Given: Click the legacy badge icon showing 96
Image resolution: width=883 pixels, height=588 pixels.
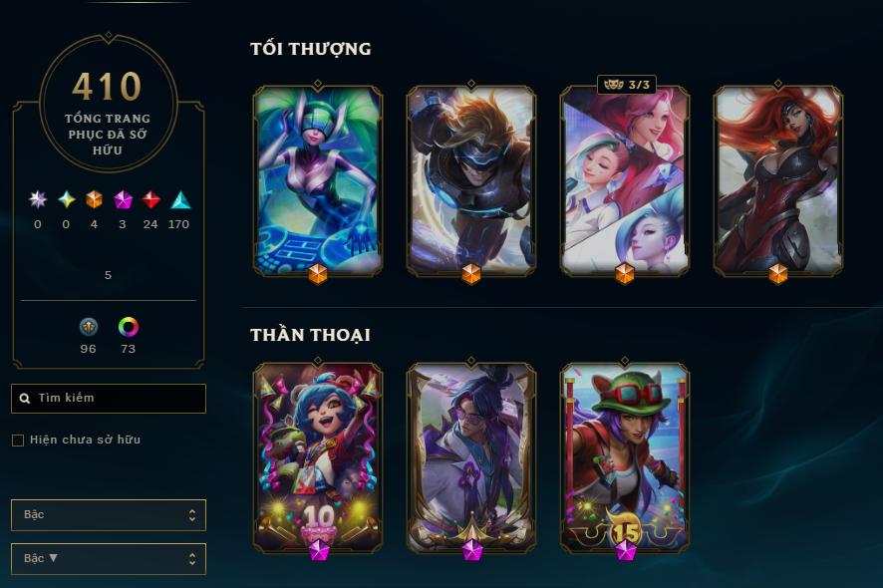Looking at the screenshot, I should (x=89, y=327).
